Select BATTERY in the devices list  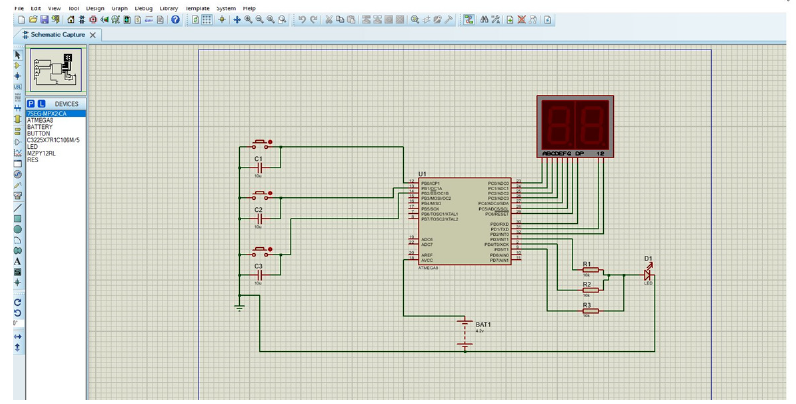tap(40, 127)
